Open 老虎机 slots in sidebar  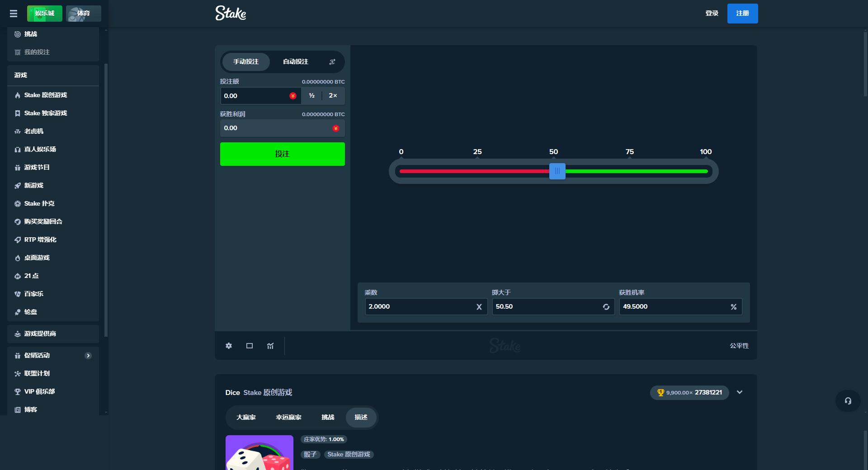coord(53,131)
